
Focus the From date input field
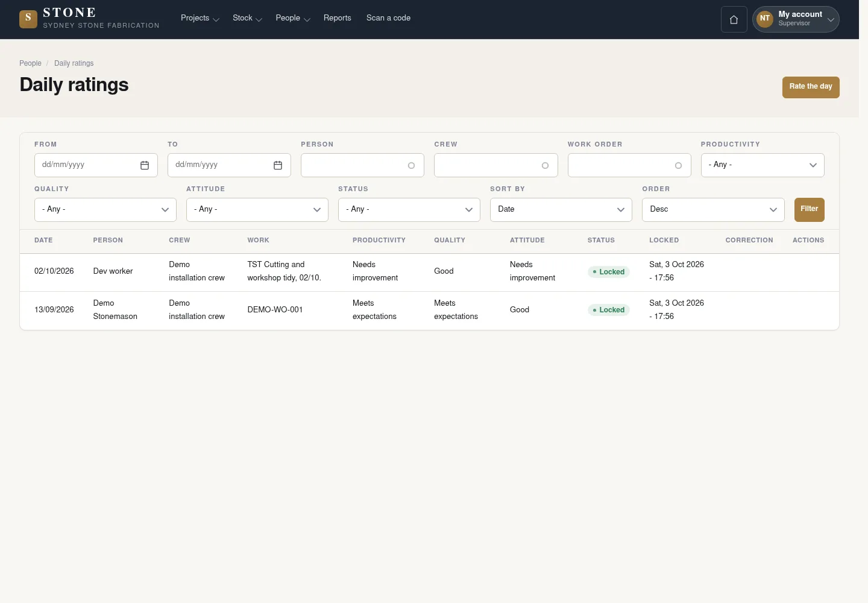click(x=96, y=165)
